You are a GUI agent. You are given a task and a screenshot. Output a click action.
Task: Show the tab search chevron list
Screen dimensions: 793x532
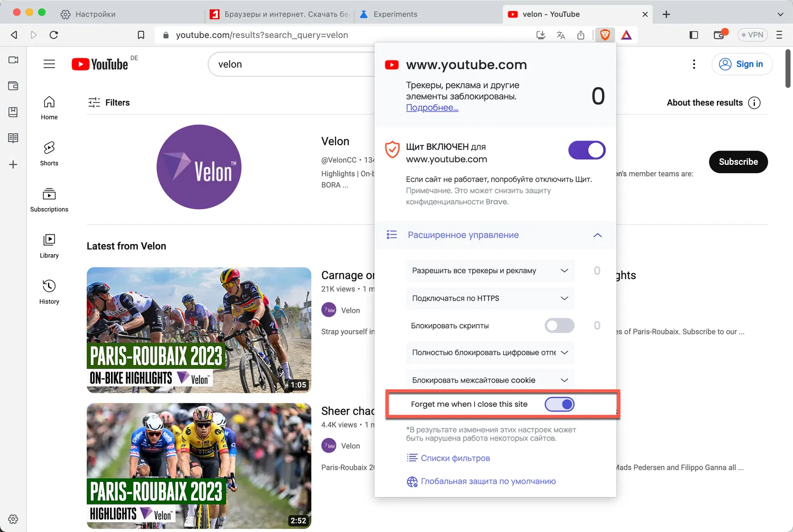[x=780, y=14]
